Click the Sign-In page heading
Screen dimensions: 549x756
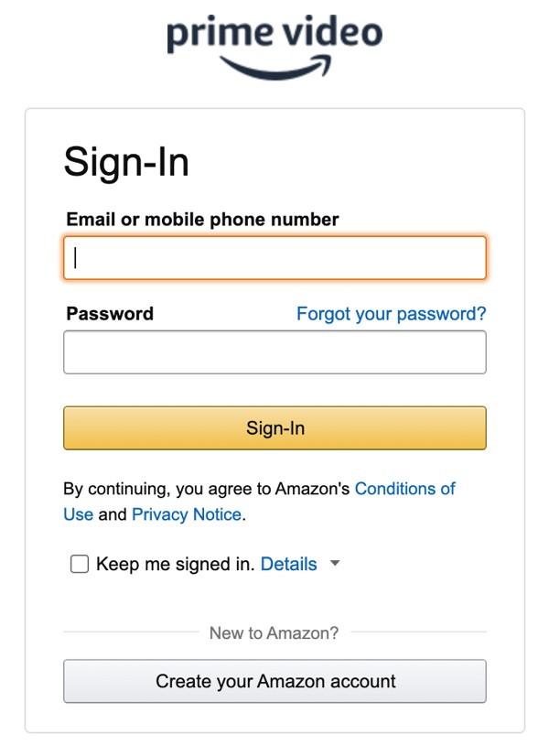(x=126, y=163)
